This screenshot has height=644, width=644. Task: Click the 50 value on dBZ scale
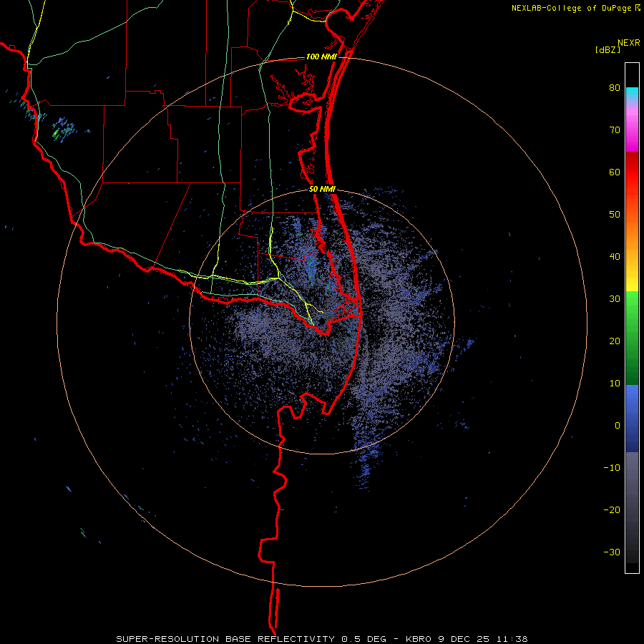click(615, 215)
